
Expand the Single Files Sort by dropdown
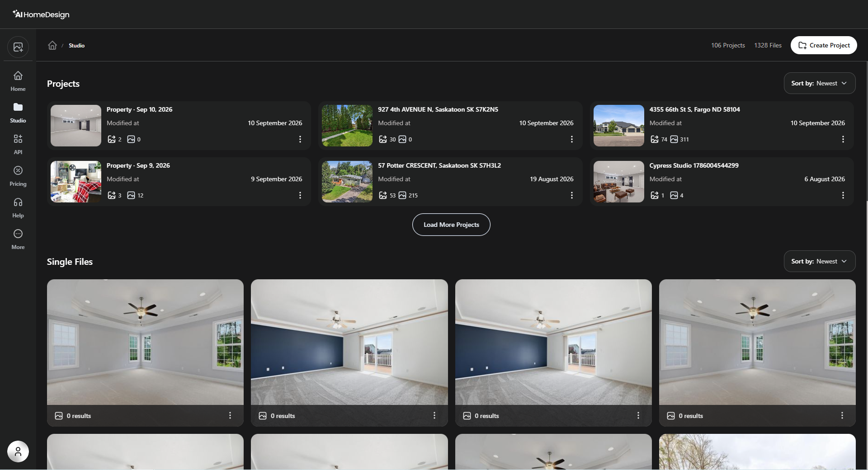click(819, 261)
